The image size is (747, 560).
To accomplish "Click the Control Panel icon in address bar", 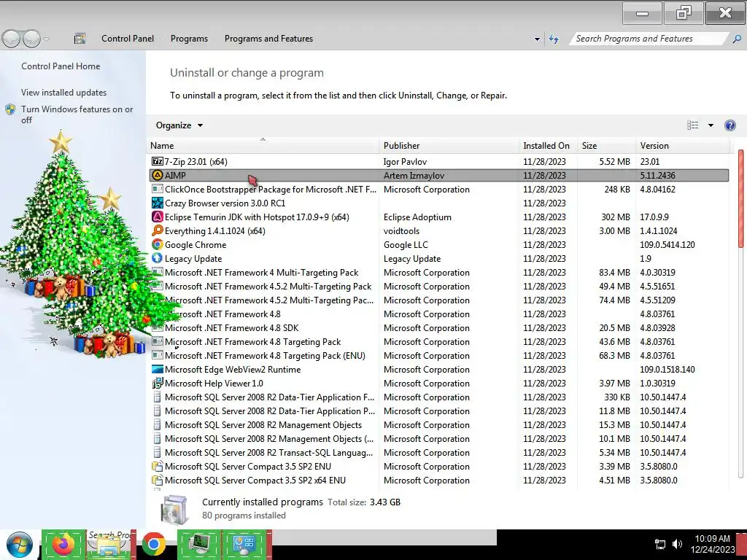I will click(x=80, y=39).
